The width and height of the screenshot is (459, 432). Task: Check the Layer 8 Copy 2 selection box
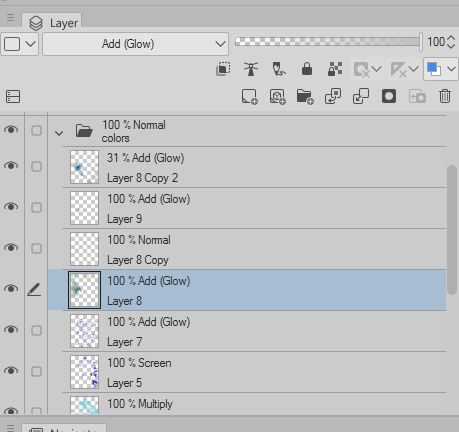click(x=36, y=166)
